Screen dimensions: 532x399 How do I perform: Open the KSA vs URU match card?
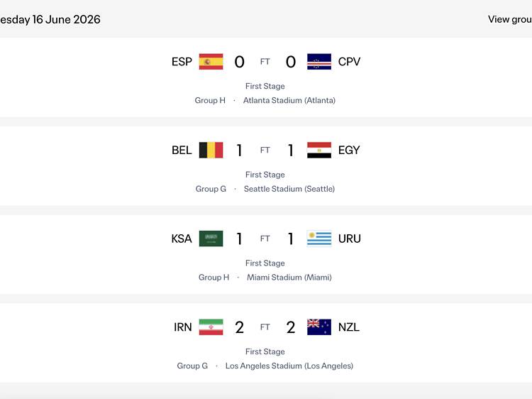point(266,254)
